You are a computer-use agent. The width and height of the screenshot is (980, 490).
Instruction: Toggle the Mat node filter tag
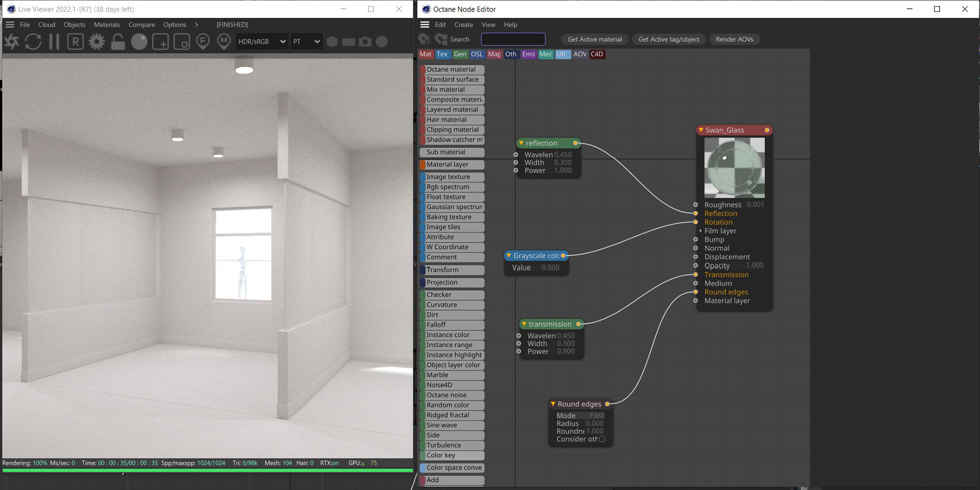tap(426, 54)
